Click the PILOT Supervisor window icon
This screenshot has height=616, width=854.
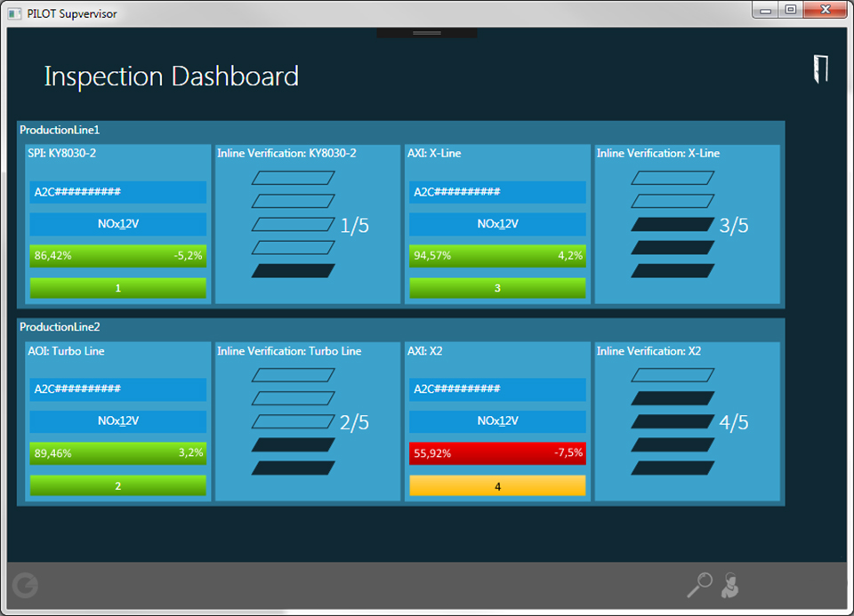(14, 13)
